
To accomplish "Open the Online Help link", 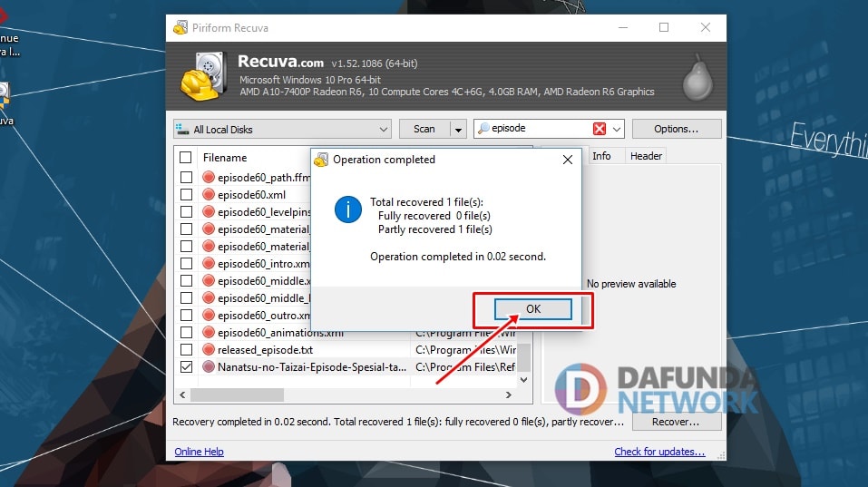I will point(199,452).
